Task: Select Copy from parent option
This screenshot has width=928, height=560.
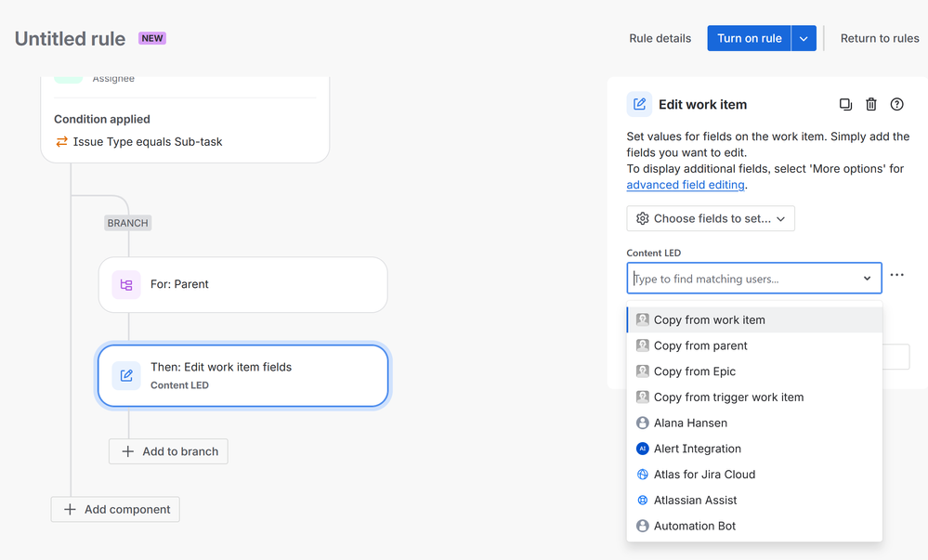Action: (x=754, y=345)
